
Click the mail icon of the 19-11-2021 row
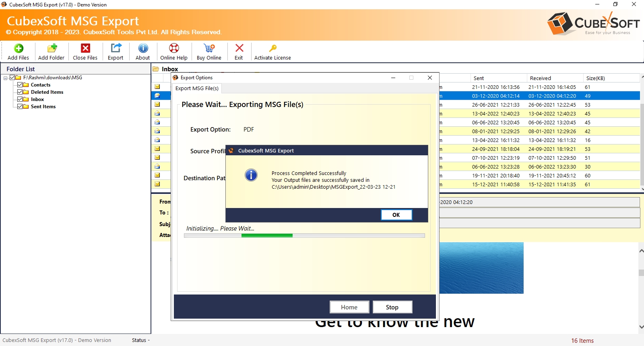coord(157,175)
